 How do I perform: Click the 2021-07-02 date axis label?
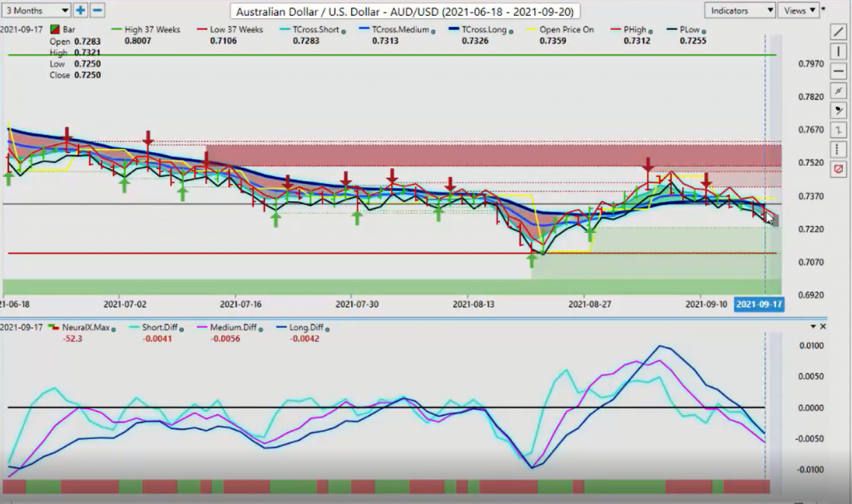[125, 304]
